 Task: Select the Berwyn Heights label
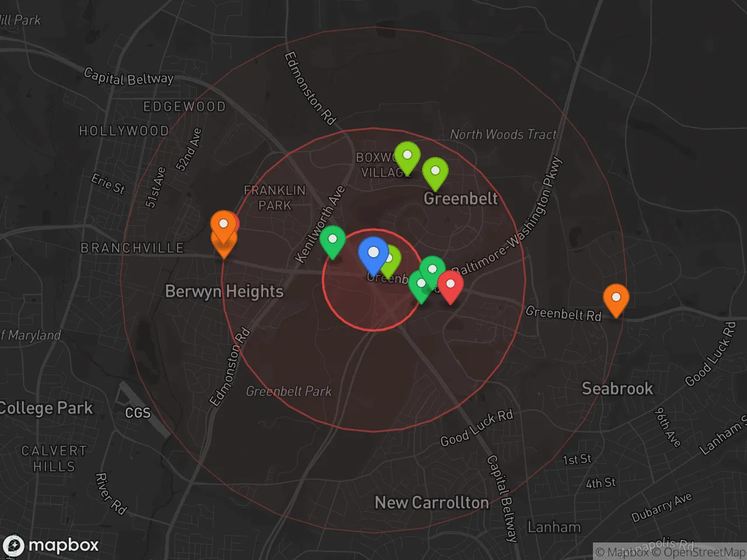224,292
